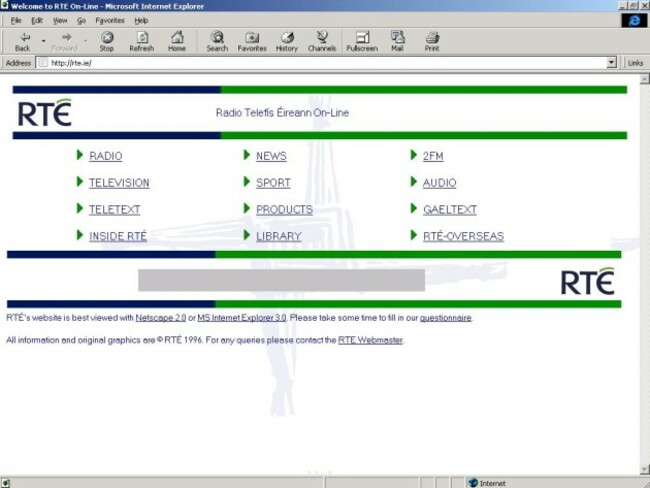
Task: Open the File menu
Action: 16,21
